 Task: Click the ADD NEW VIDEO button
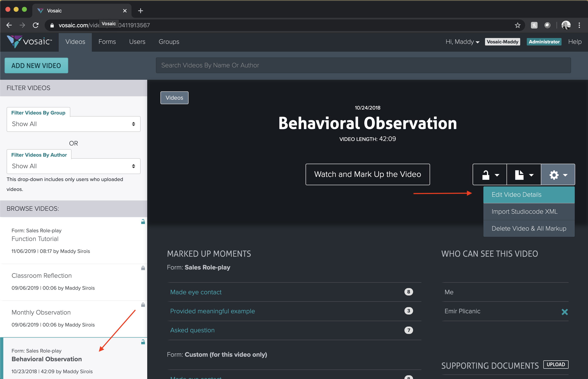pyautogui.click(x=36, y=66)
